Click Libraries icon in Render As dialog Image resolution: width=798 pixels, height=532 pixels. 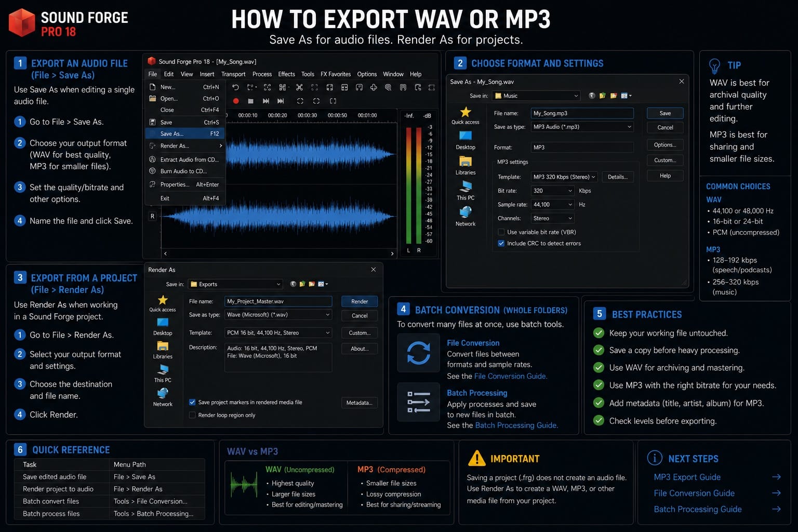(x=163, y=346)
